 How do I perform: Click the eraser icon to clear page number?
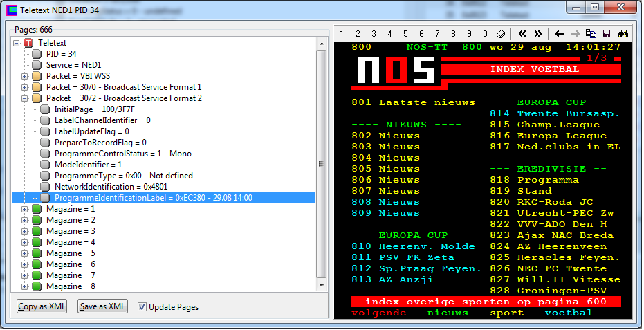(501, 34)
